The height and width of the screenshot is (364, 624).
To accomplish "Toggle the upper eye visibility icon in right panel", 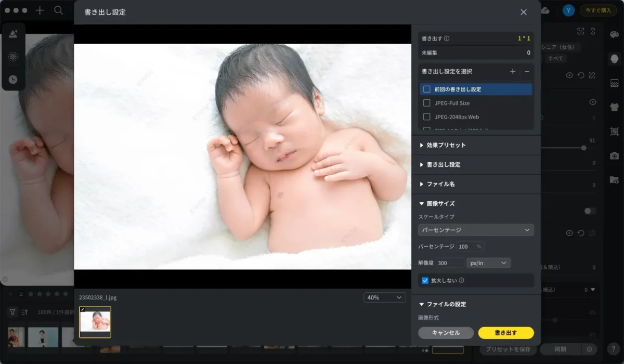I will coord(569,75).
